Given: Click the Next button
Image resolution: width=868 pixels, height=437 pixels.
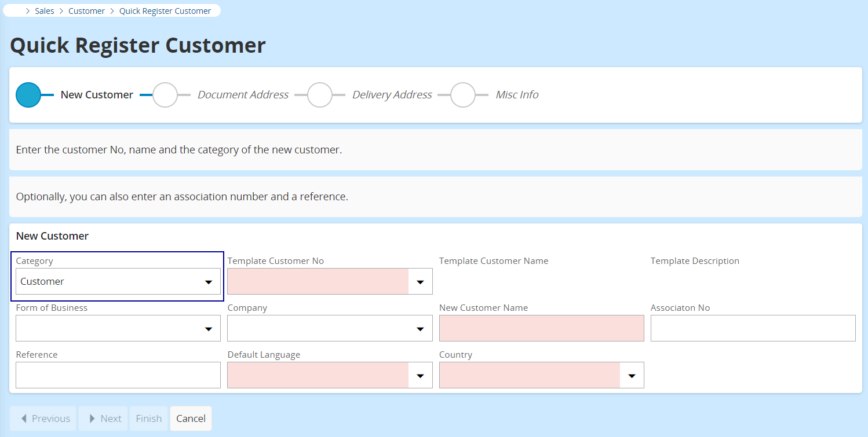Looking at the screenshot, I should (104, 418).
